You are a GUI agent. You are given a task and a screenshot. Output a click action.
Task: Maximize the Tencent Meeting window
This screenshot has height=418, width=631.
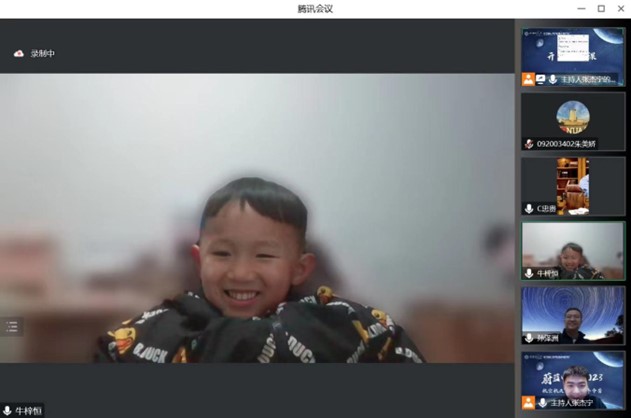click(x=601, y=8)
